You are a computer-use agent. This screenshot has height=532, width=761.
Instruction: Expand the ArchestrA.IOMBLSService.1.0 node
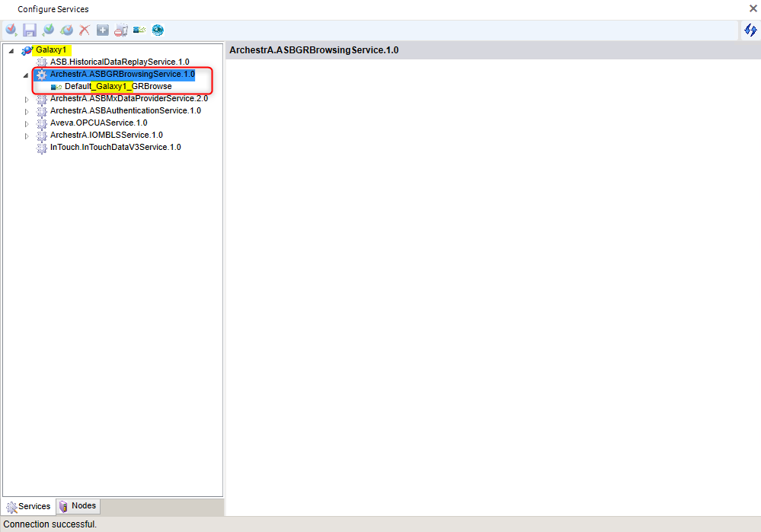[x=27, y=135]
